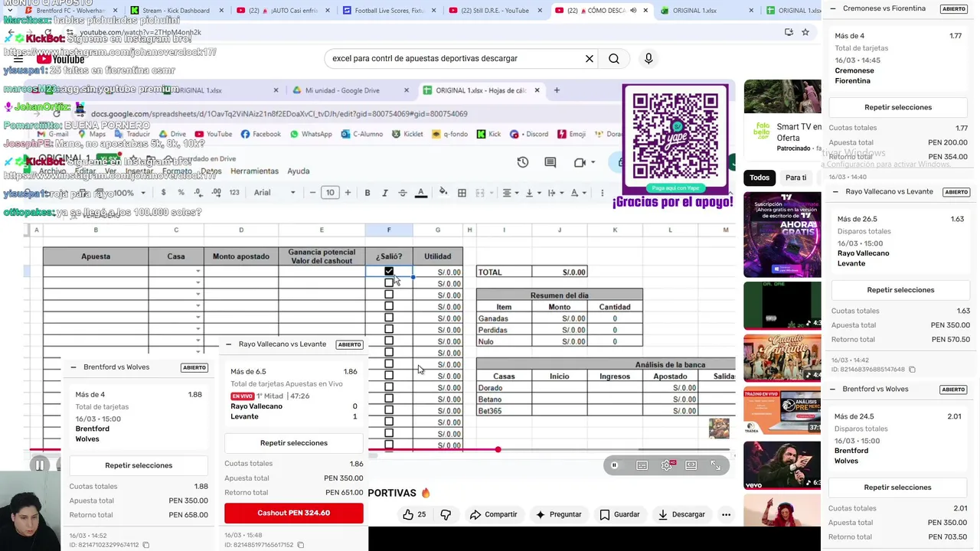The image size is (980, 551).
Task: Check the ¿Salió? box in the second row
Action: pyautogui.click(x=389, y=283)
